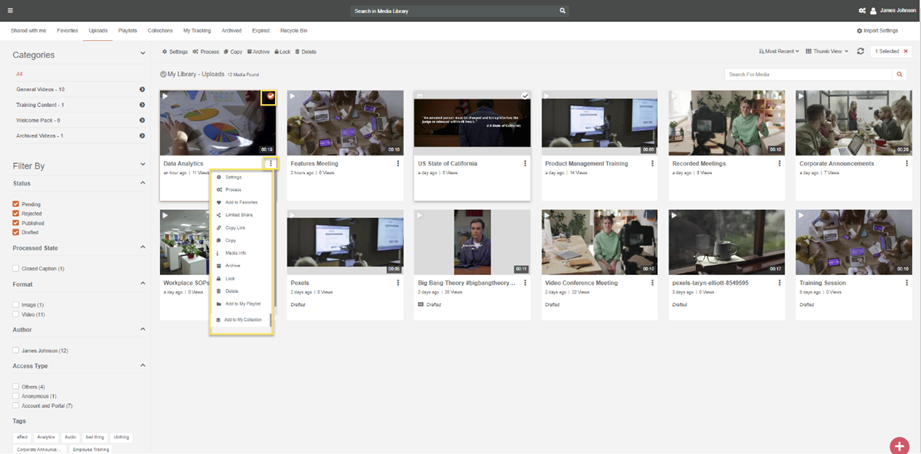Image resolution: width=921 pixels, height=454 pixels.
Task: Open the gears settings icon near James Johnson
Action: point(862,10)
